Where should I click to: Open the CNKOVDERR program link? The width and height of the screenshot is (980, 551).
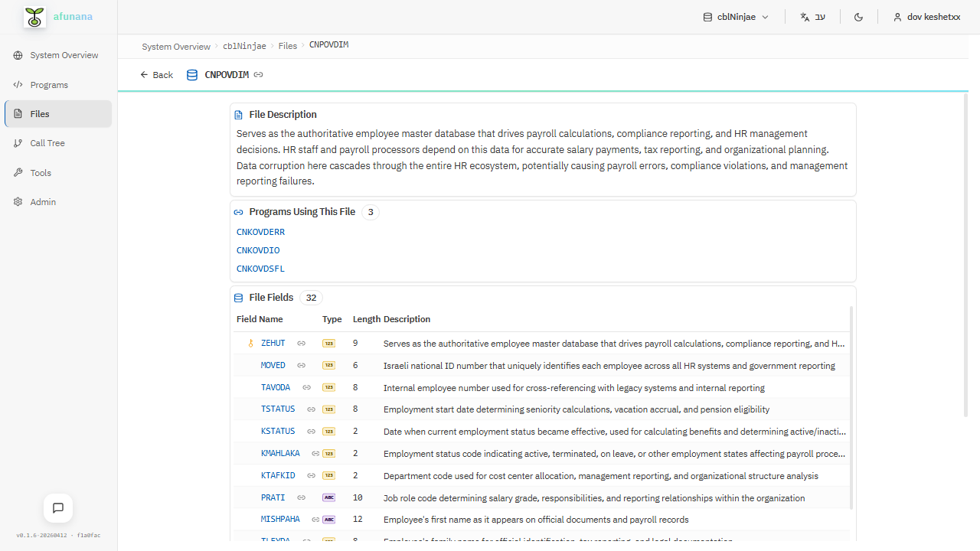[260, 231]
